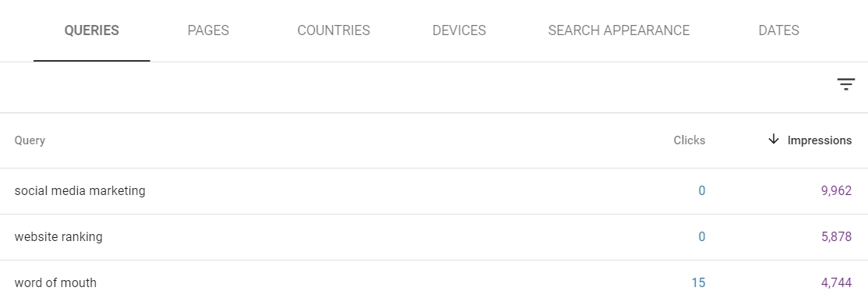Viewport: 868px width, 298px height.
Task: Go to the Devices tab
Action: 459,30
